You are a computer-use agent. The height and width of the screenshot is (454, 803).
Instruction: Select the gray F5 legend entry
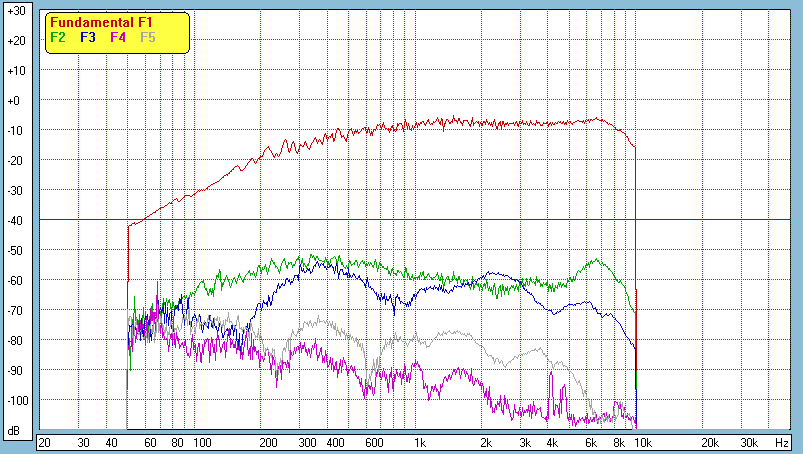(148, 37)
